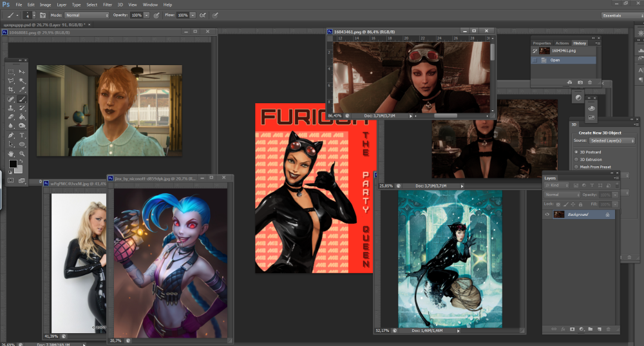
Task: Open the Layers Kind filter dropdown
Action: tap(557, 186)
